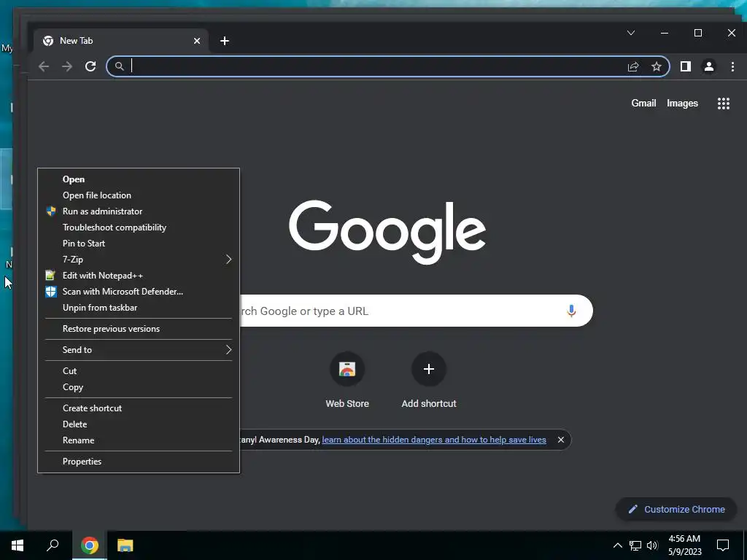
Task: Open network status tray icon
Action: click(635, 545)
